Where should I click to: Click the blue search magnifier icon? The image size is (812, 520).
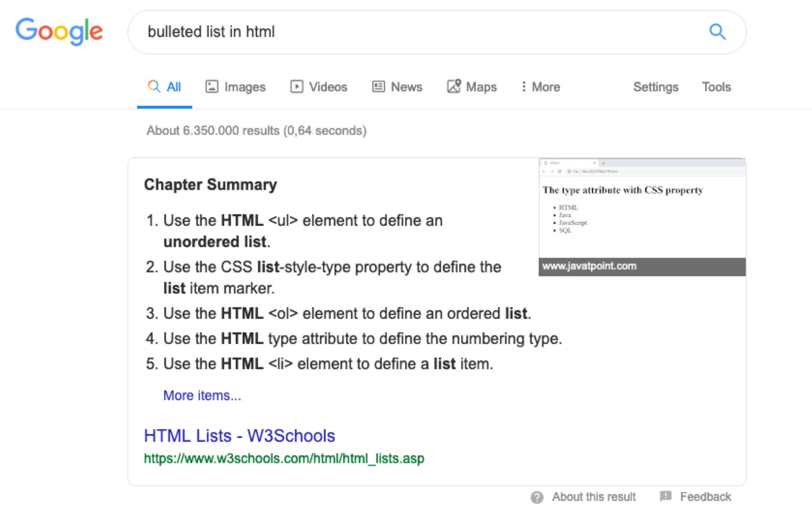point(717,32)
